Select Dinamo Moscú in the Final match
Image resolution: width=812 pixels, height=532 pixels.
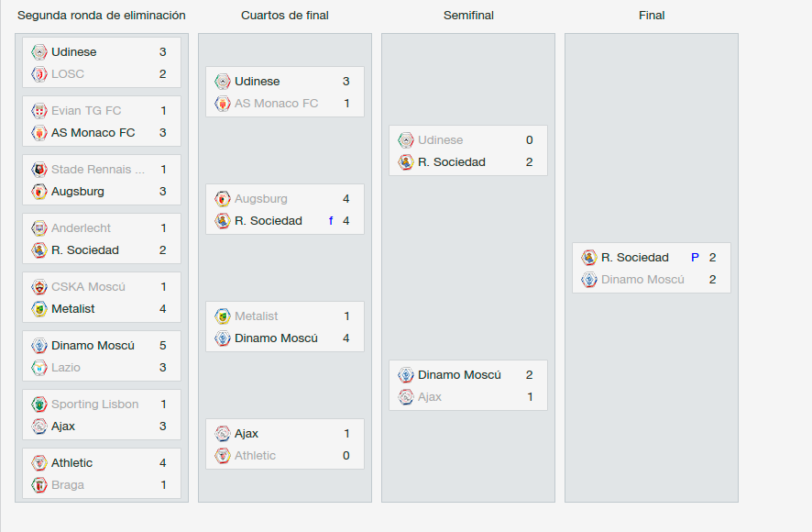click(642, 280)
